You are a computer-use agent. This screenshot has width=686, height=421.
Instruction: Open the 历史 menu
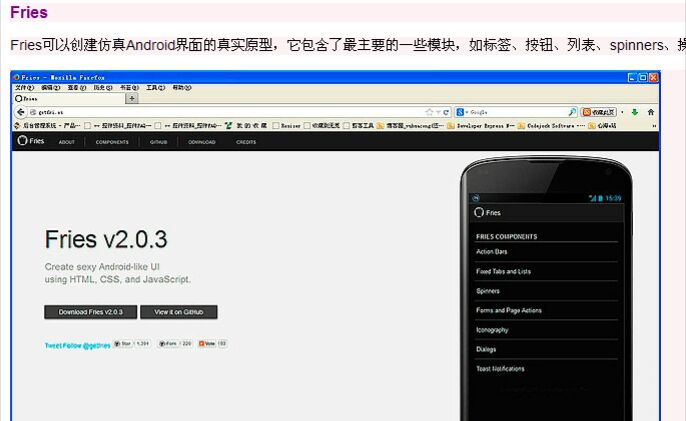(x=103, y=88)
